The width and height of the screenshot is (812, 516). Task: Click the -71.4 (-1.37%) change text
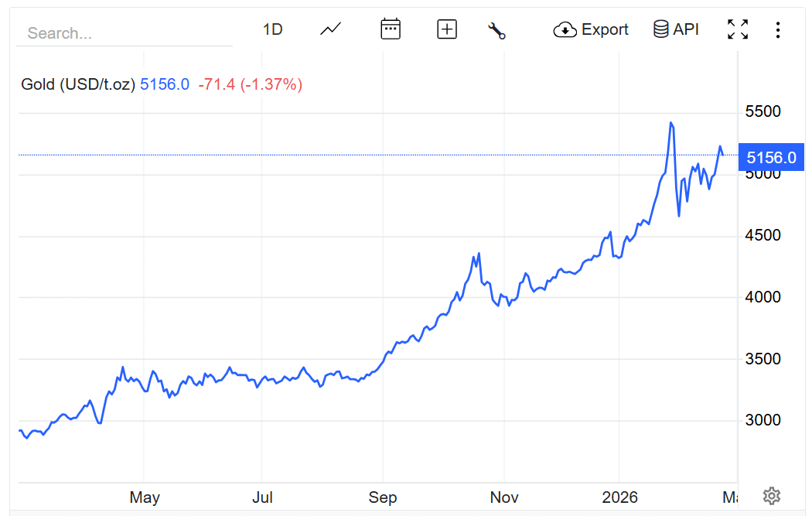[250, 84]
